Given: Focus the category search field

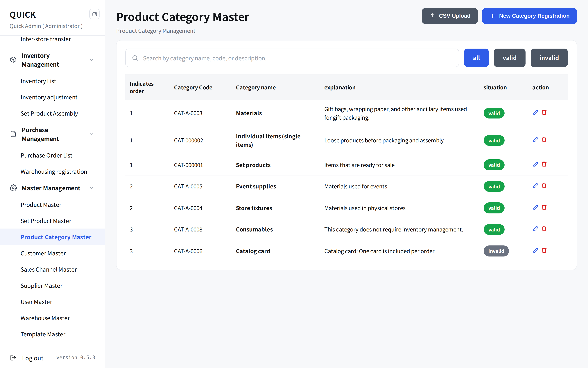Looking at the screenshot, I should point(292,58).
